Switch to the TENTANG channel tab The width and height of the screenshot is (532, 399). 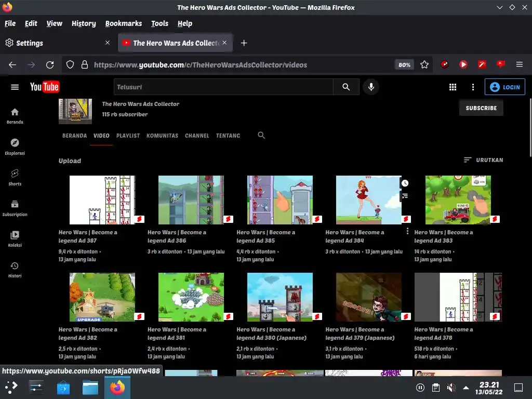click(x=228, y=136)
